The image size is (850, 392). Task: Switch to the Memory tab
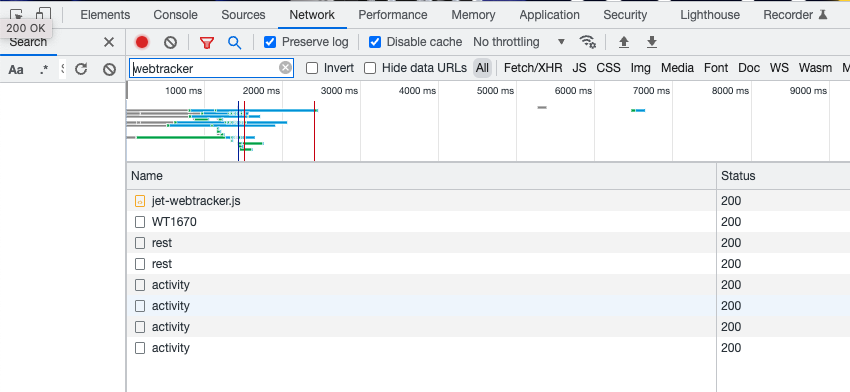pyautogui.click(x=473, y=15)
